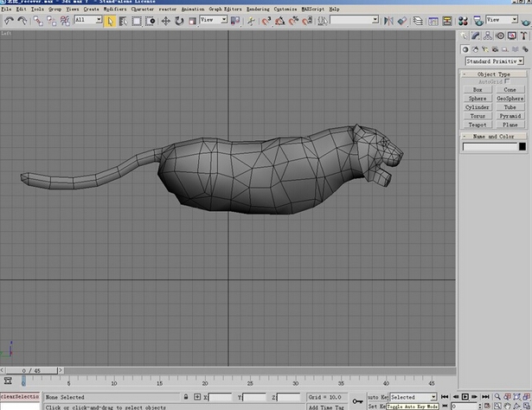
Task: Click the Mirror tool icon
Action: pos(388,21)
